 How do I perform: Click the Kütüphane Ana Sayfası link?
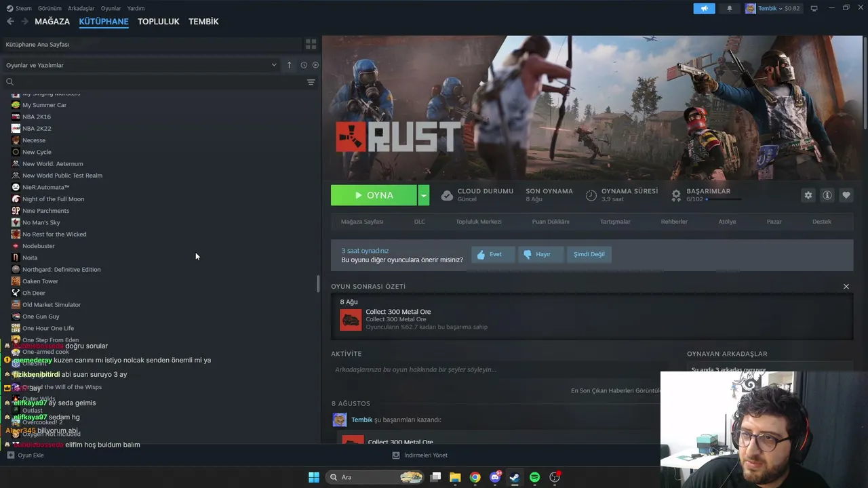click(x=37, y=45)
